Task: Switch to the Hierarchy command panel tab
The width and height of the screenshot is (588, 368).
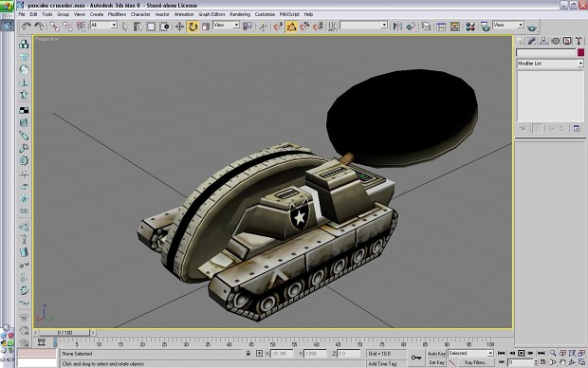Action: (543, 41)
